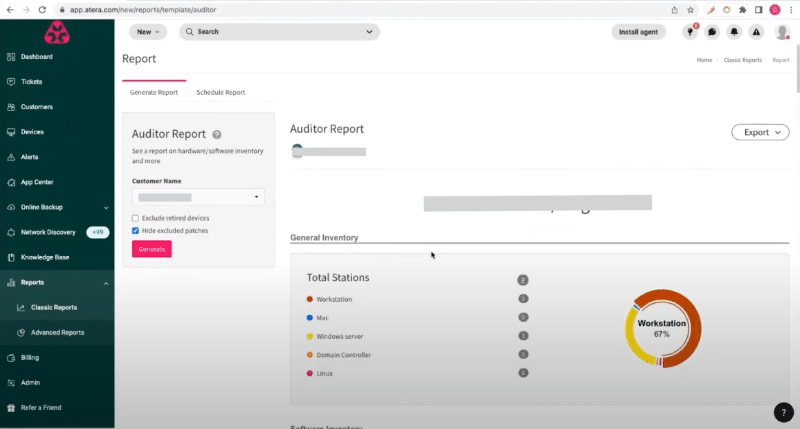Screen dimensions: 800x429
Task: Click the page vertical scrollbar
Action: click(797, 69)
